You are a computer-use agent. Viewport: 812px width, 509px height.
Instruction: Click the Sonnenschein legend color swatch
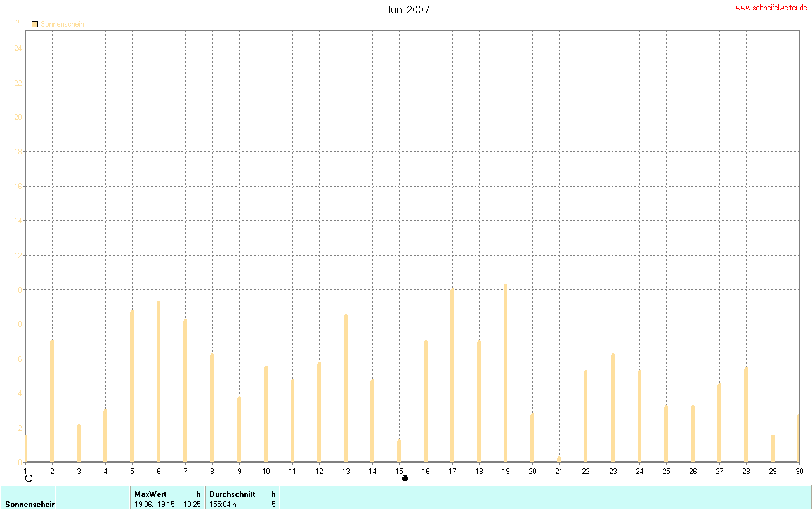pyautogui.click(x=35, y=24)
